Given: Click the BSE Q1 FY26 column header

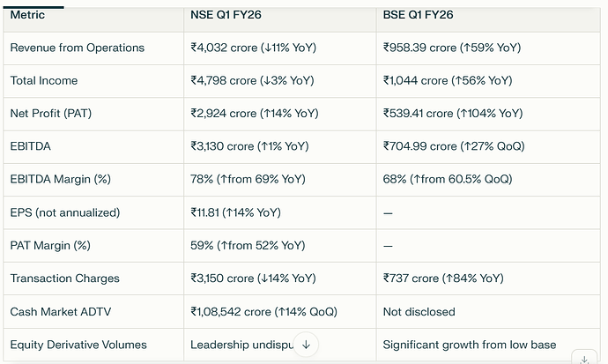Looking at the screenshot, I should tap(420, 15).
